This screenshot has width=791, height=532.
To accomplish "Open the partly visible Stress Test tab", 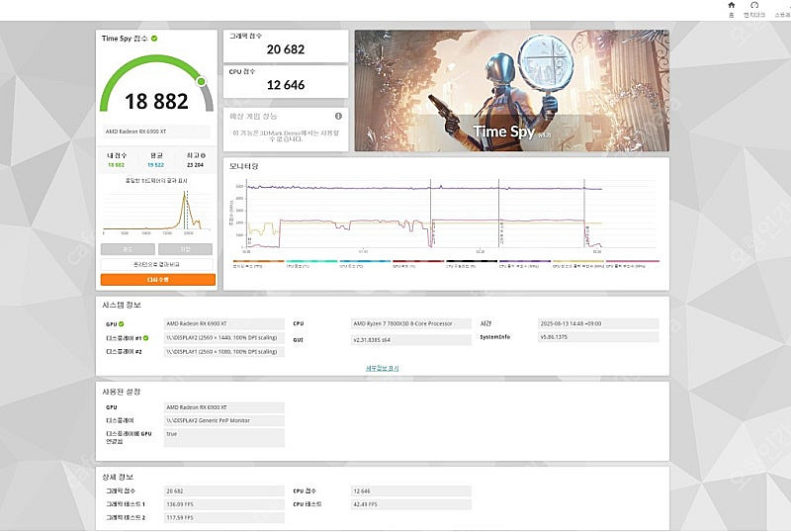I will 783,15.
